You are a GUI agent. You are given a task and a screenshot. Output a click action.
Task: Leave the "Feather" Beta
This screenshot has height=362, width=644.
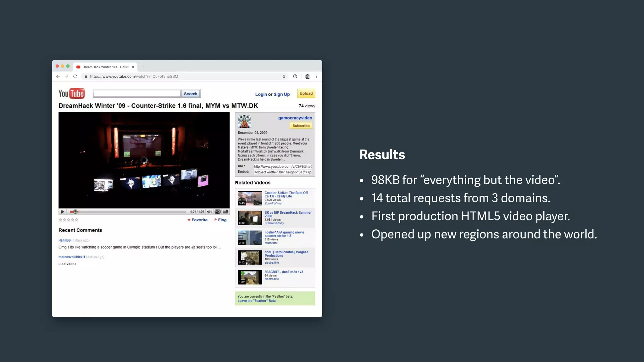[x=257, y=301]
